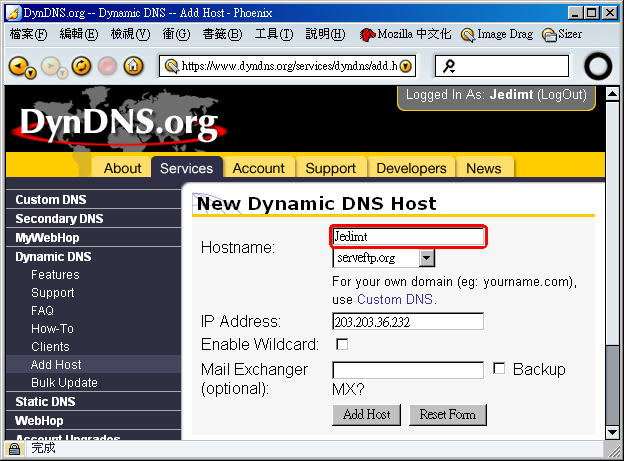624x461 pixels.
Task: Enable the Wildcard checkbox
Action: pos(342,344)
